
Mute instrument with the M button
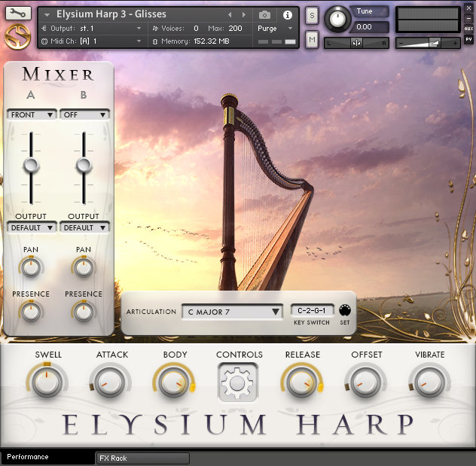312,39
